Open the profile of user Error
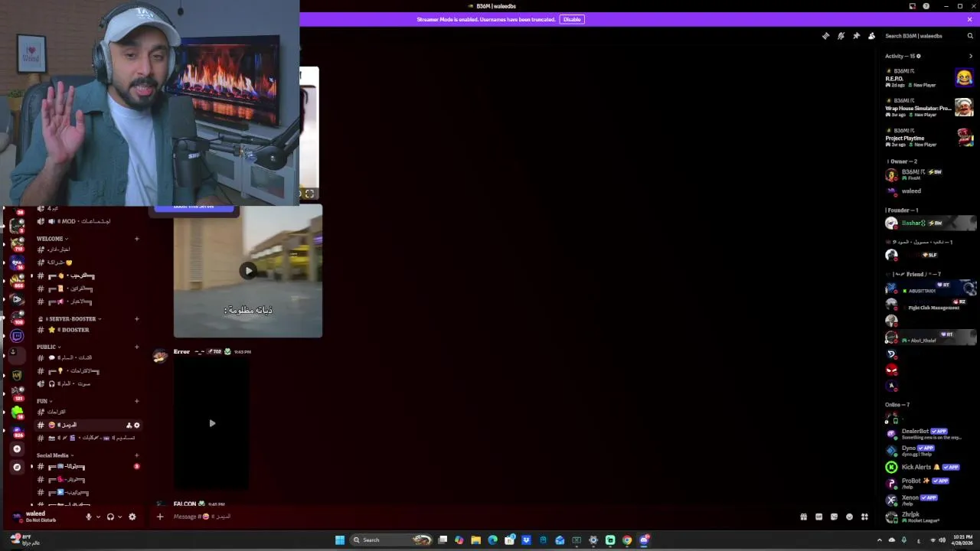Screen dimensions: 980x551 [181, 352]
